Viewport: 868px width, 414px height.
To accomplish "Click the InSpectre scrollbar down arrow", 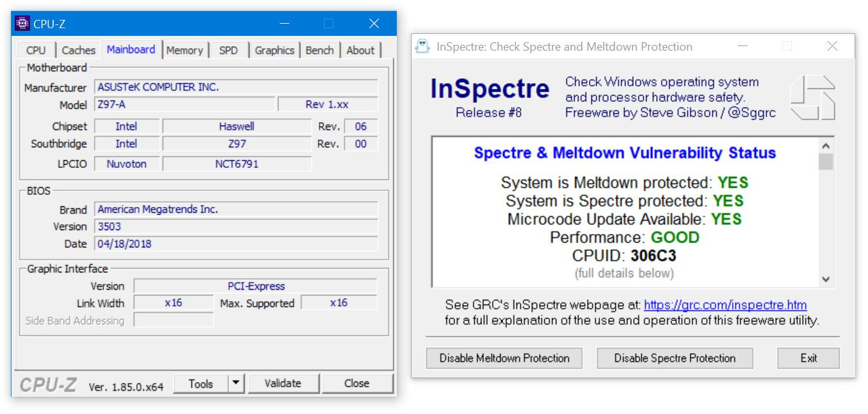I will tap(826, 279).
